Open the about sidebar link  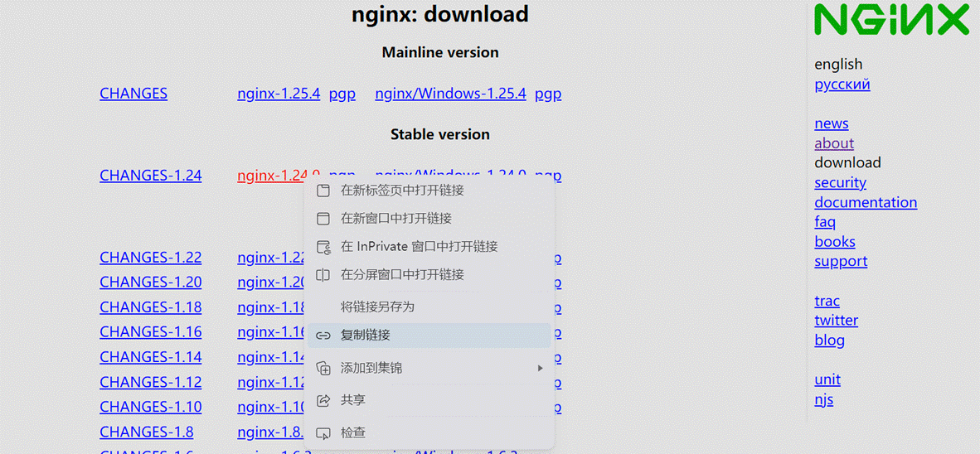[x=834, y=143]
